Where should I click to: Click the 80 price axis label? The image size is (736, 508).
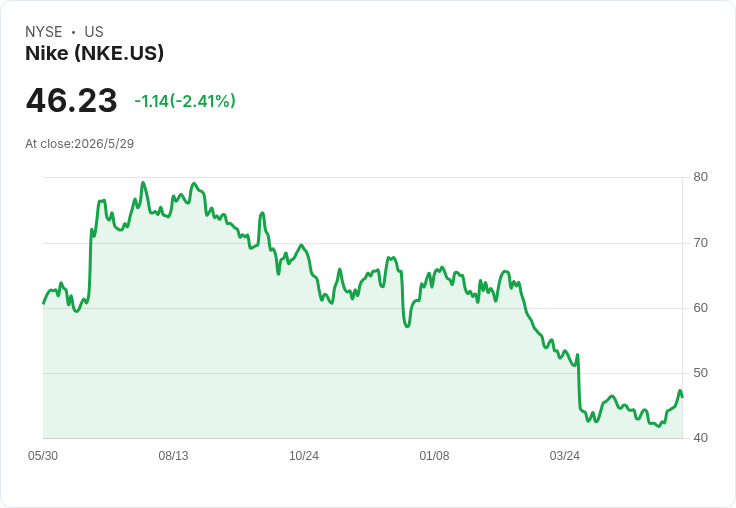coord(700,177)
